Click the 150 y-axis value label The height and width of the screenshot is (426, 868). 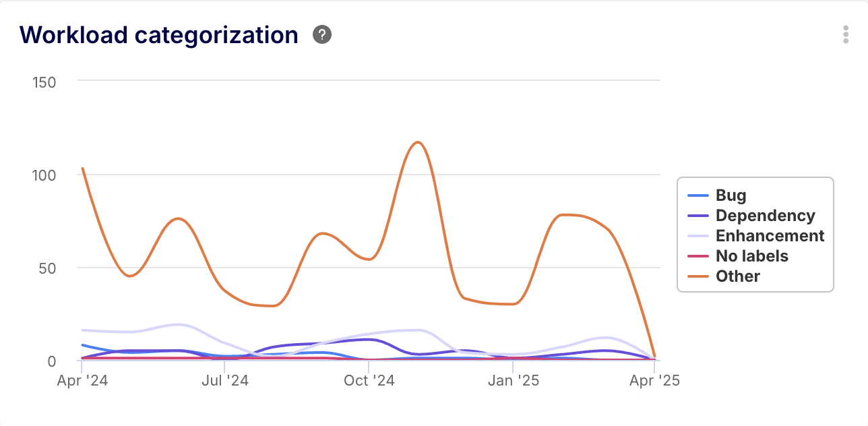(44, 82)
